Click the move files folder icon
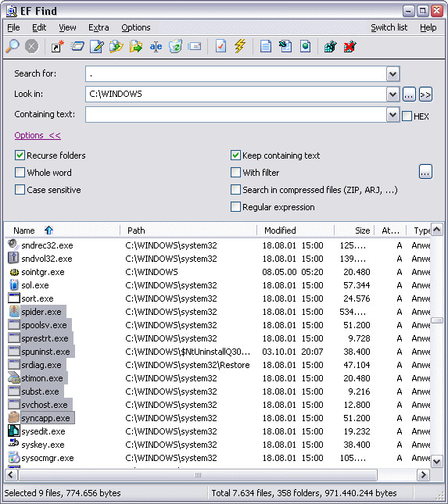The width and height of the screenshot is (448, 504). [136, 47]
